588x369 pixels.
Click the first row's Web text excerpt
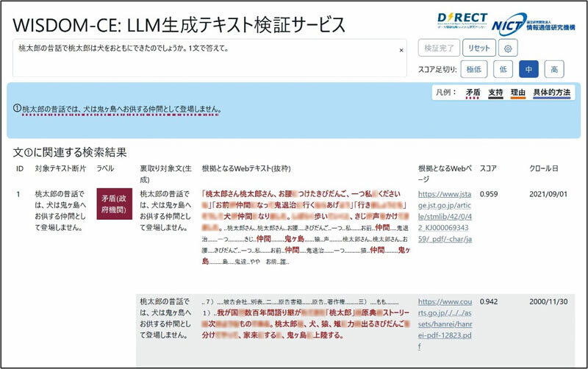tap(306, 228)
